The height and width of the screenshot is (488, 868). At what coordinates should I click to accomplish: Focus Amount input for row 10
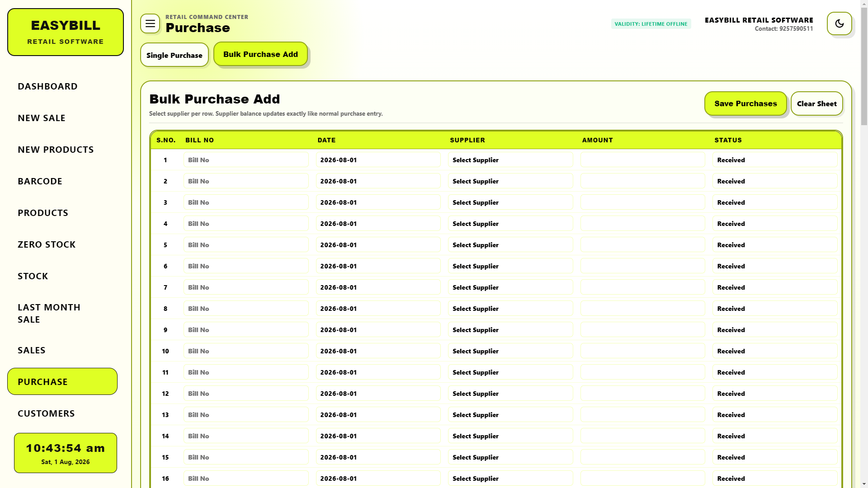click(643, 351)
